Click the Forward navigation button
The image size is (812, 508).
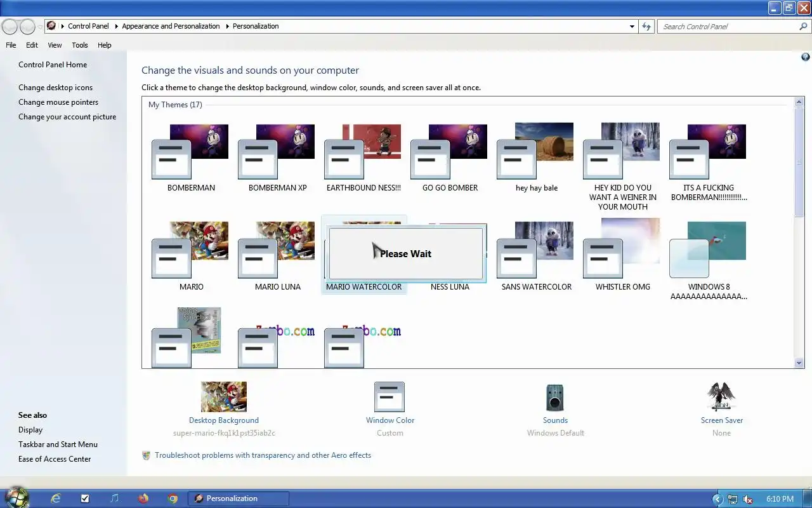click(27, 27)
